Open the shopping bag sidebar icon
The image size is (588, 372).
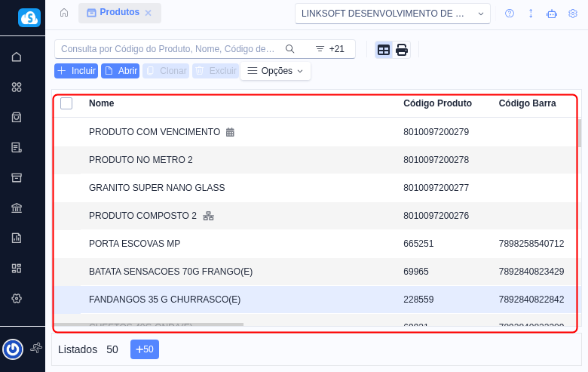coord(17,117)
